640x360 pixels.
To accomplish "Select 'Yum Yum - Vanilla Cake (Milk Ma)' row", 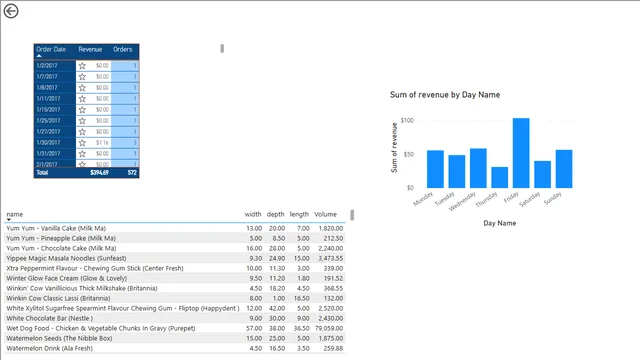I will [x=175, y=228].
